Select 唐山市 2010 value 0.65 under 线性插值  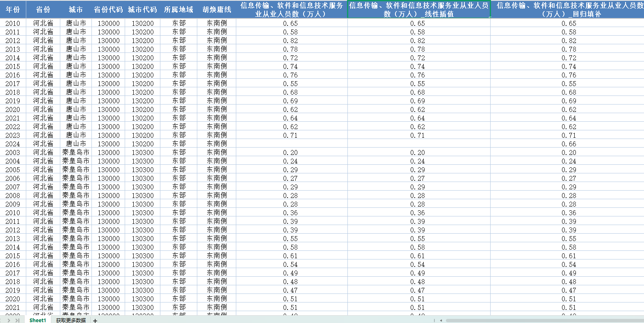pyautogui.click(x=418, y=23)
